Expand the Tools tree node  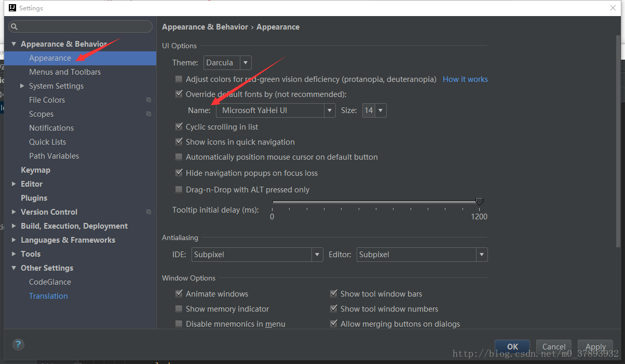point(14,254)
